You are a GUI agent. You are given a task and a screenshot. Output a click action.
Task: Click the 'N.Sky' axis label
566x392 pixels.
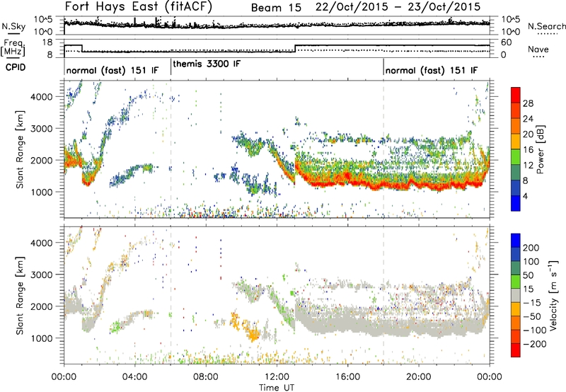tap(13, 26)
